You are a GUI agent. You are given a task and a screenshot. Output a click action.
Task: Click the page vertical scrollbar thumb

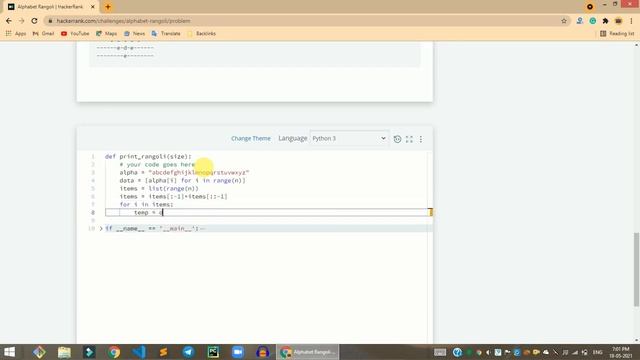coord(636,269)
